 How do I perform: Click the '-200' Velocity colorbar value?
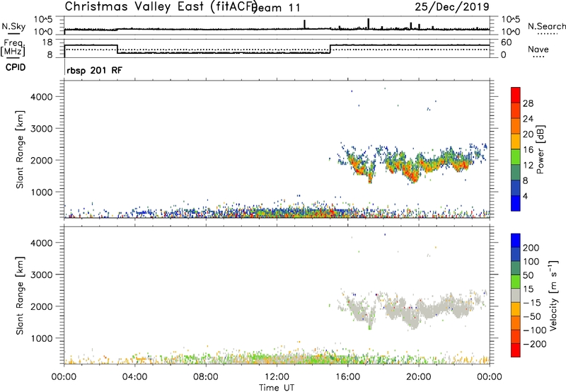pos(535,344)
